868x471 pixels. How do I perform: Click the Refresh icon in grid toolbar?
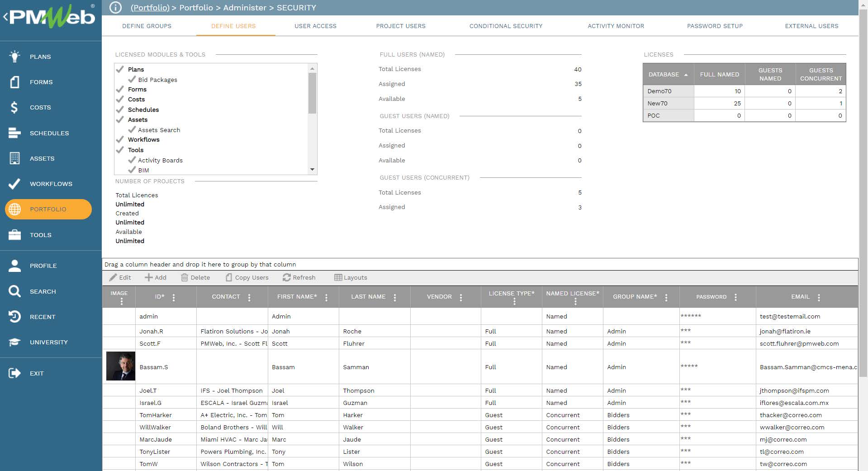click(286, 277)
